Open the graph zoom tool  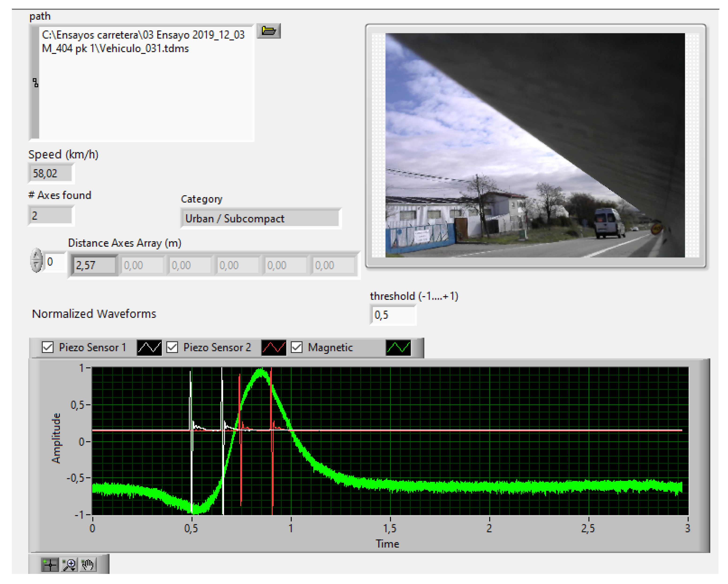click(x=69, y=564)
